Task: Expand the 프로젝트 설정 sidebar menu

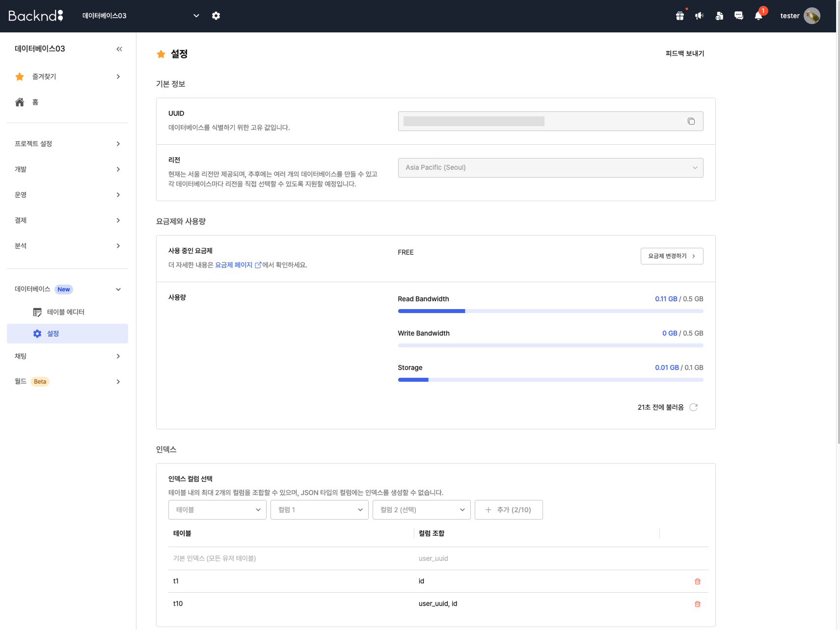Action: pos(67,144)
